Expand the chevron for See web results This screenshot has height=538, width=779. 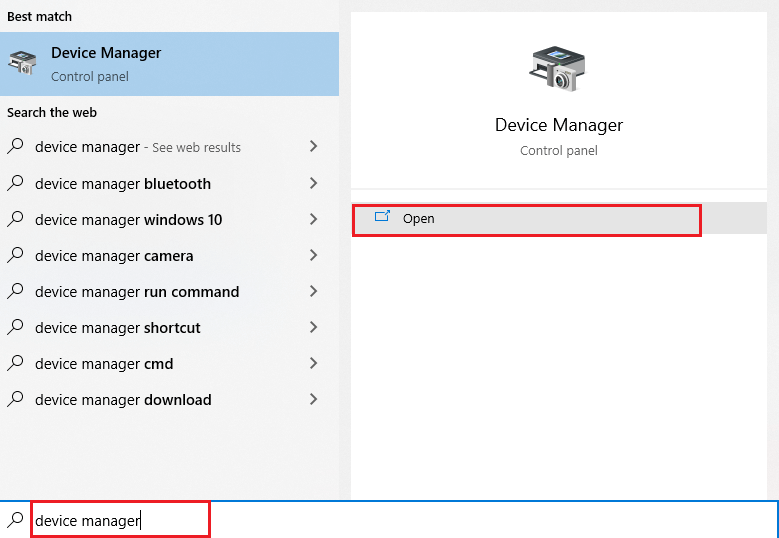313,146
